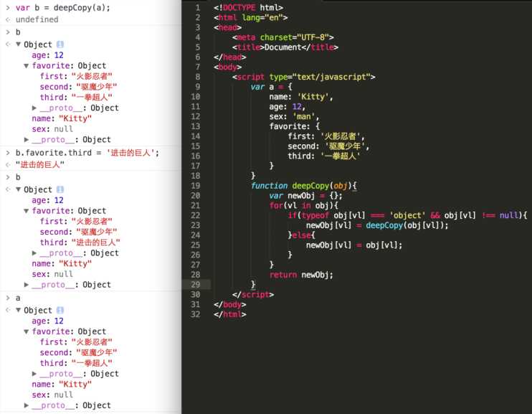Click second: '驱魔少年', in editor code
This screenshot has height=414, width=532.
coord(329,146)
